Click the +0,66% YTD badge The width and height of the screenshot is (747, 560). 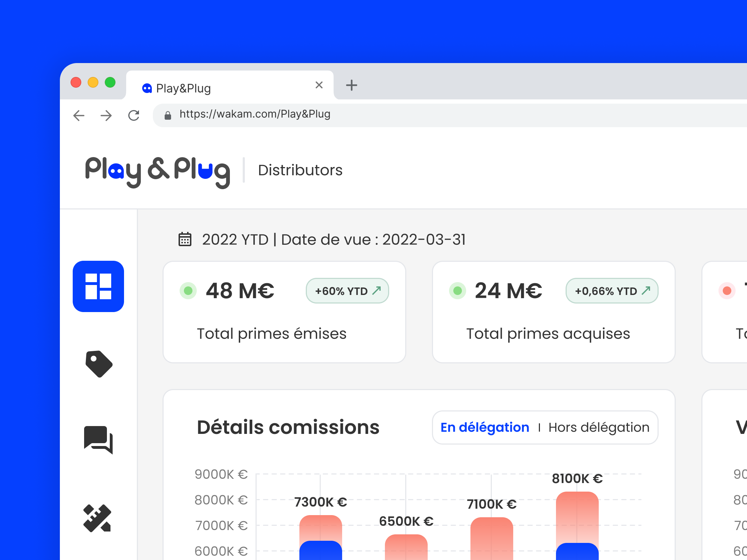click(612, 291)
